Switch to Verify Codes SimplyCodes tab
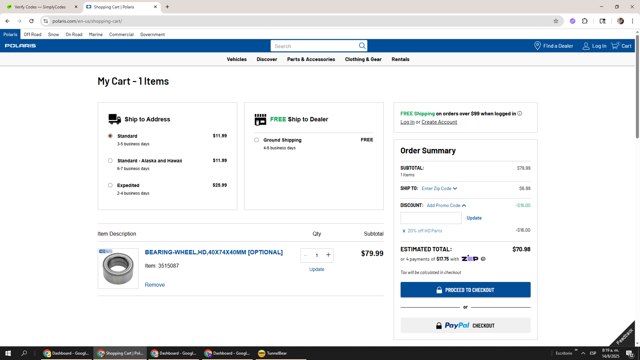 [x=40, y=7]
